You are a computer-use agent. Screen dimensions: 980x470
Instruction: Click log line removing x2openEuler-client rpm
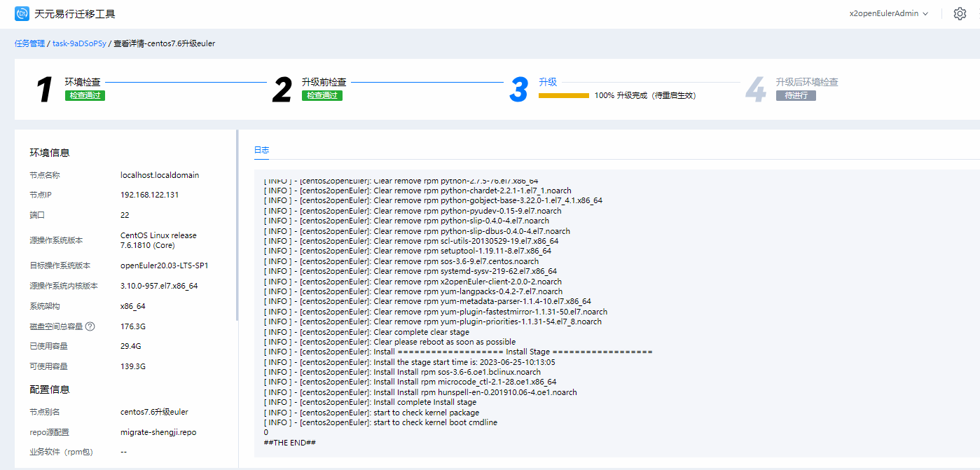[x=413, y=282]
